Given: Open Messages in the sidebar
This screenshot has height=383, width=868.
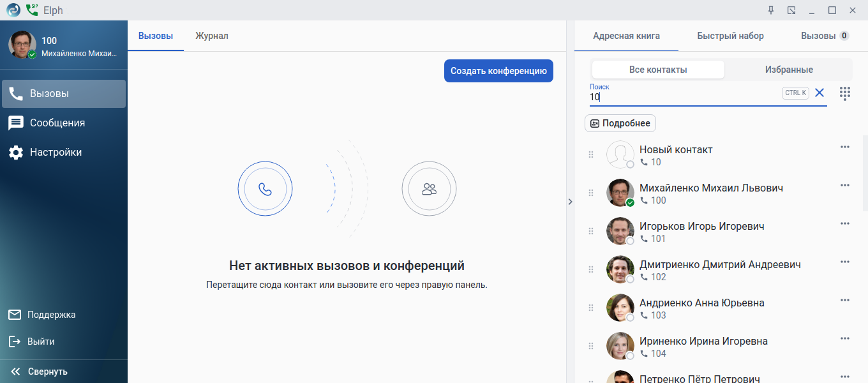Looking at the screenshot, I should coord(16,123).
